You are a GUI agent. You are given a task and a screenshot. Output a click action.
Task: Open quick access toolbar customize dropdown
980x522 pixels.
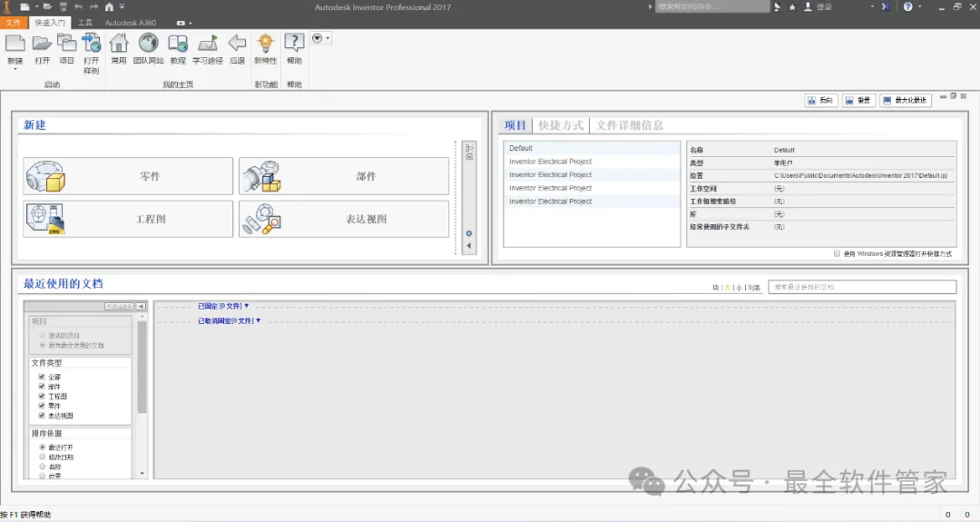pyautogui.click(x=122, y=7)
